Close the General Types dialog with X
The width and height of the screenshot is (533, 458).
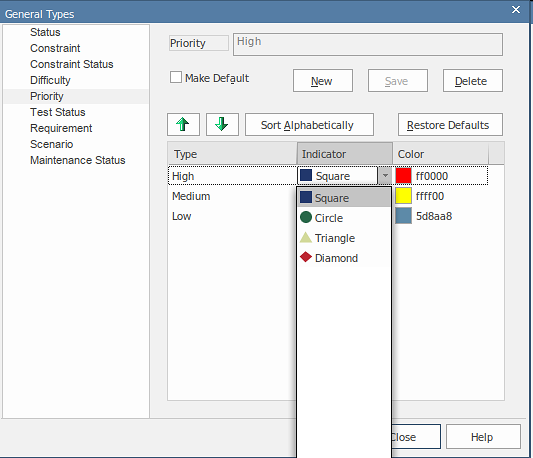pyautogui.click(x=516, y=10)
